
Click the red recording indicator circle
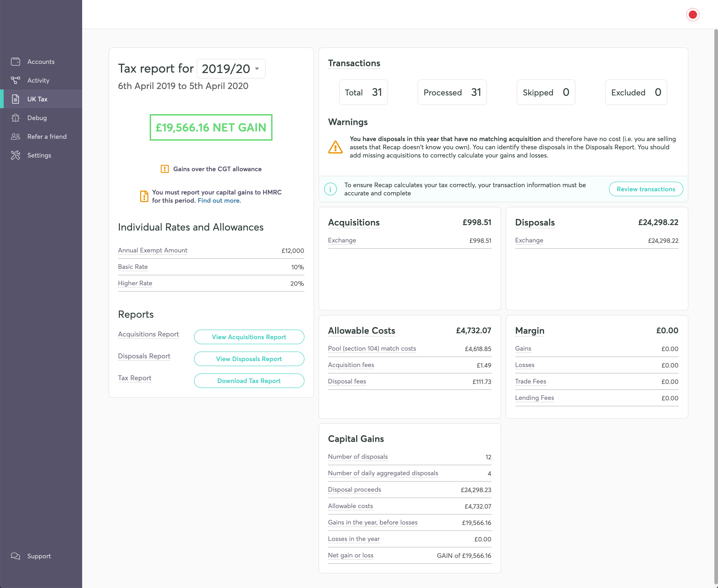click(x=693, y=15)
